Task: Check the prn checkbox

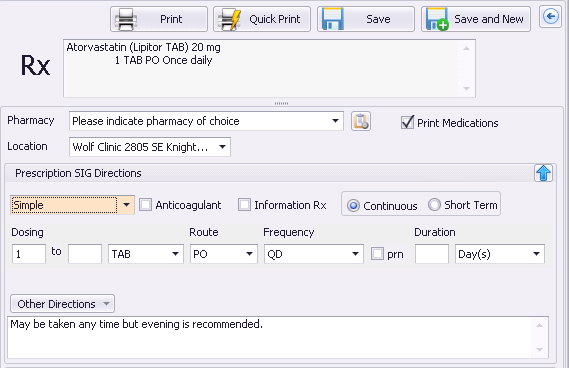Action: [x=377, y=254]
